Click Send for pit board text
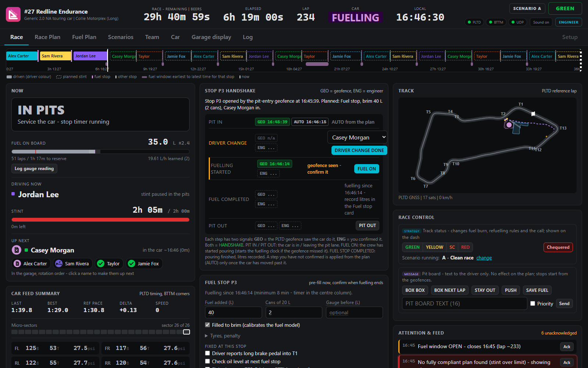This screenshot has height=368, width=588. 564,304
